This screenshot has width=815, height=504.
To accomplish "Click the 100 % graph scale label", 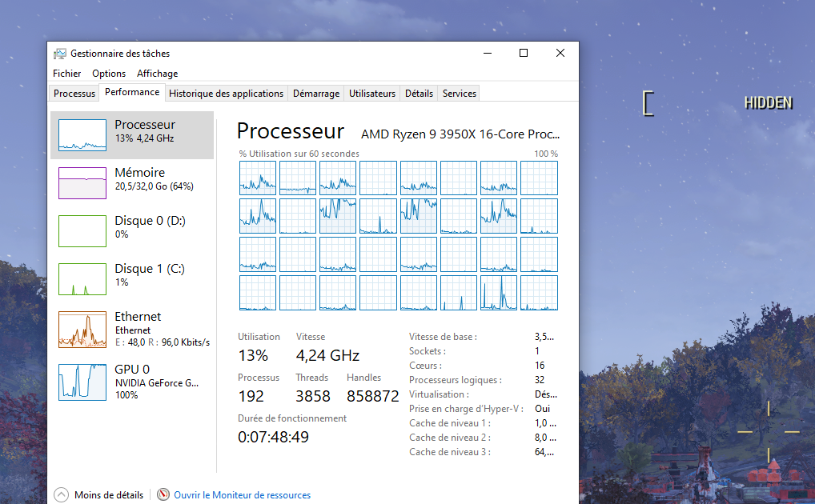I will point(546,154).
